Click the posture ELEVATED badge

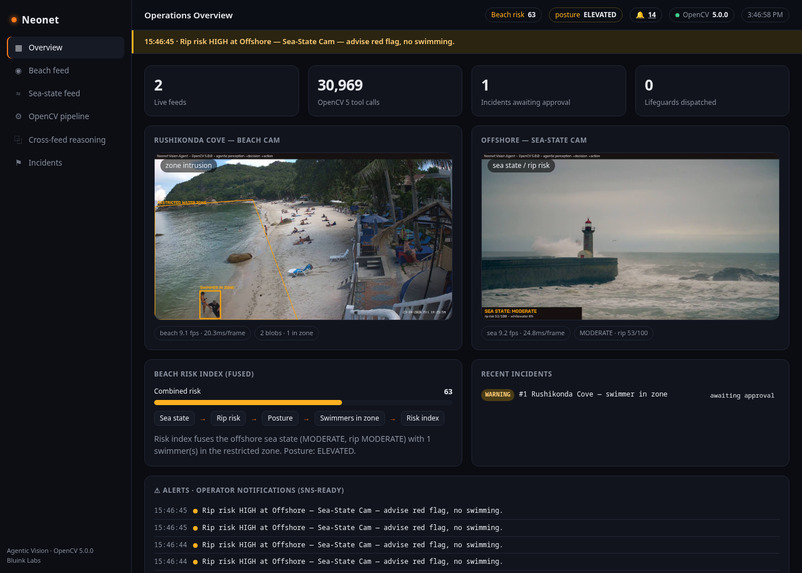coord(586,15)
